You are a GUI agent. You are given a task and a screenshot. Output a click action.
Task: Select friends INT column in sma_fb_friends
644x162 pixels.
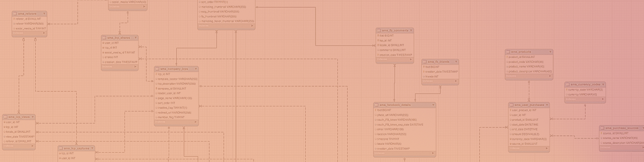pos(440,76)
